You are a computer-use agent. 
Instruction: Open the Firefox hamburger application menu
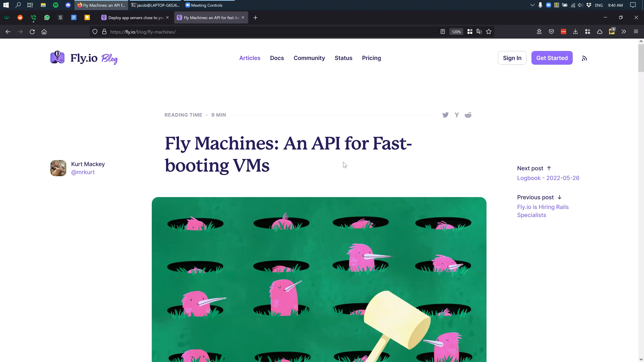(636, 32)
